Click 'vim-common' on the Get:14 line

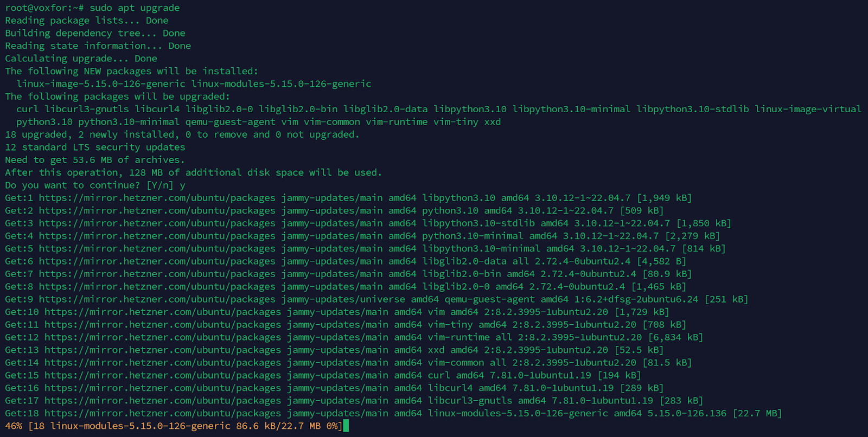click(x=456, y=363)
